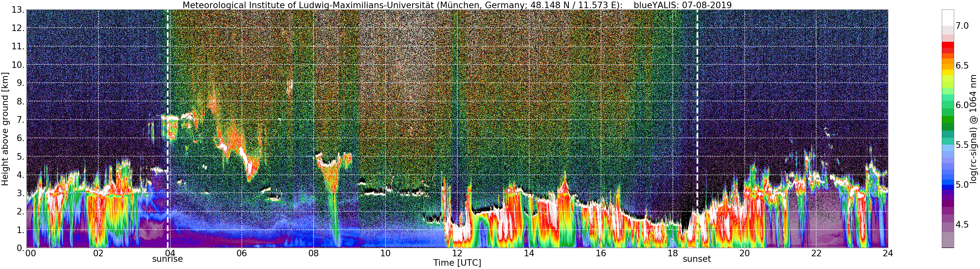980x269 pixels.
Task: Click the '04' time tick label
Action: click(170, 253)
